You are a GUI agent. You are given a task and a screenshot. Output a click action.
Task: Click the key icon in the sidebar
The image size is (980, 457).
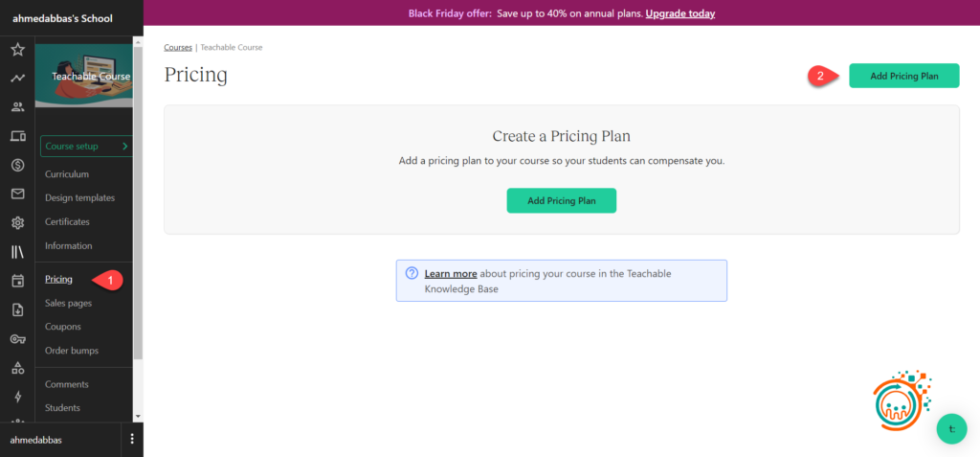point(17,338)
